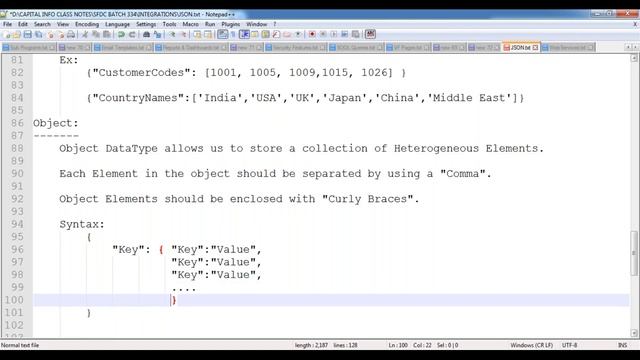Toggle Word Wrap in the toolbar

tap(222, 34)
